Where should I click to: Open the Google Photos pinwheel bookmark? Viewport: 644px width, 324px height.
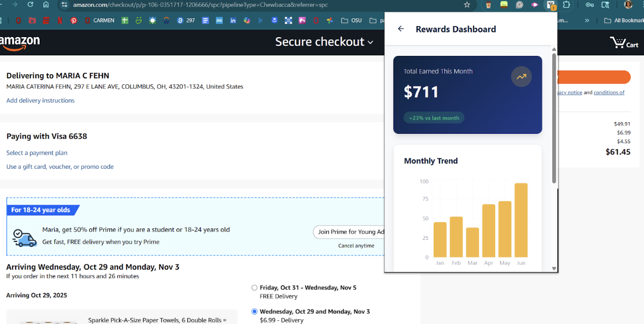(330, 20)
